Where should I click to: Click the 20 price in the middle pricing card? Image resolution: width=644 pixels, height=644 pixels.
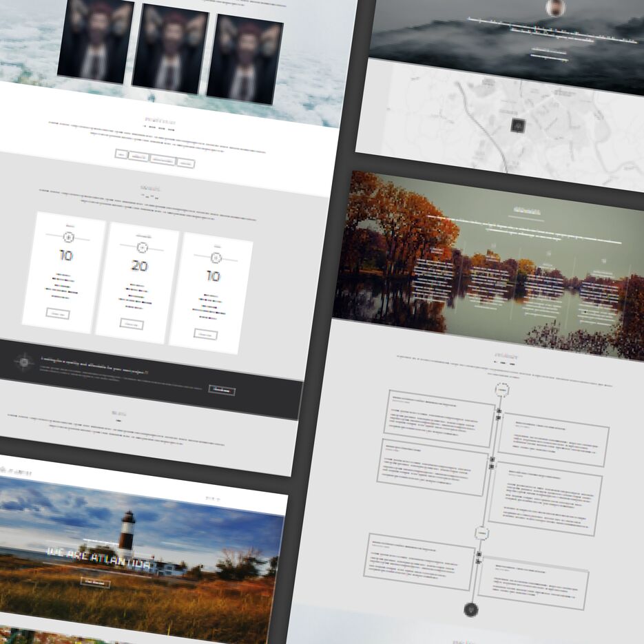(140, 266)
